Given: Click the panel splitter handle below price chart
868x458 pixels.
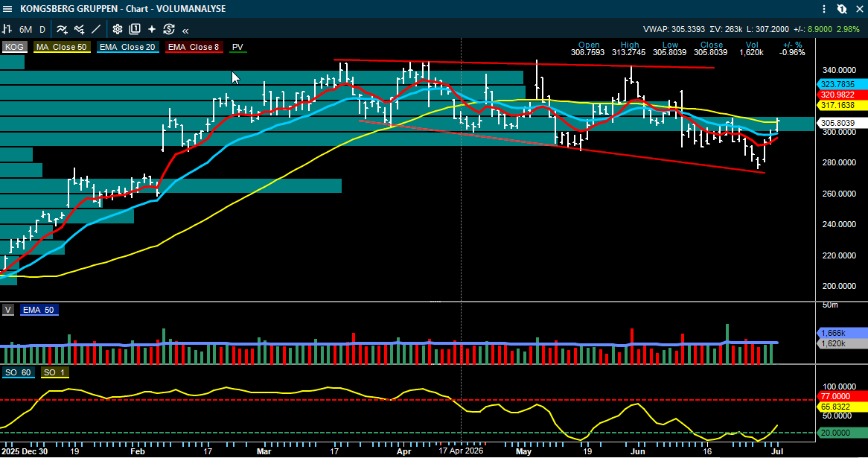Looking at the screenshot, I should (x=435, y=302).
